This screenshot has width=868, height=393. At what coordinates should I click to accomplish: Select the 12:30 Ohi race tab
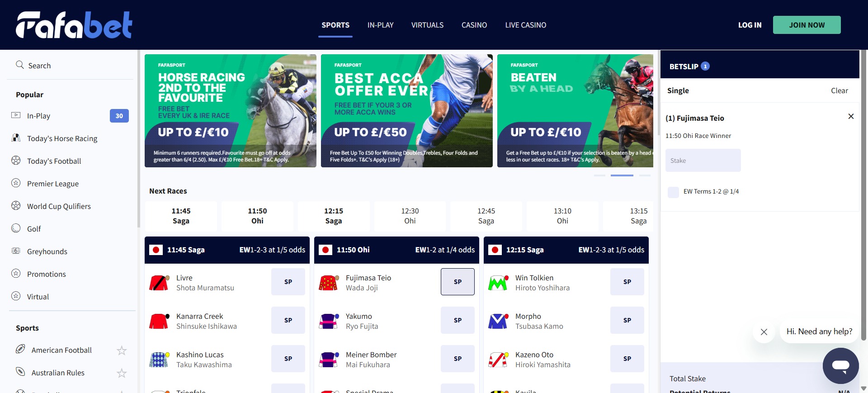click(410, 216)
